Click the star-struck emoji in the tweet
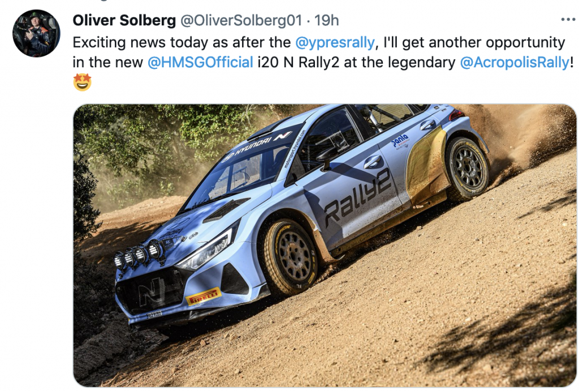The image size is (579, 392). point(82,82)
